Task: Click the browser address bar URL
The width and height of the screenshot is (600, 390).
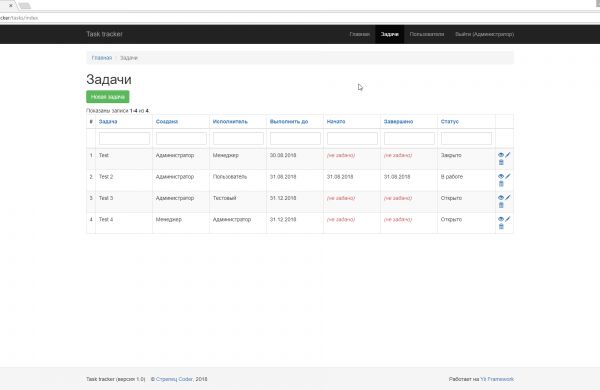Action: pyautogui.click(x=19, y=18)
